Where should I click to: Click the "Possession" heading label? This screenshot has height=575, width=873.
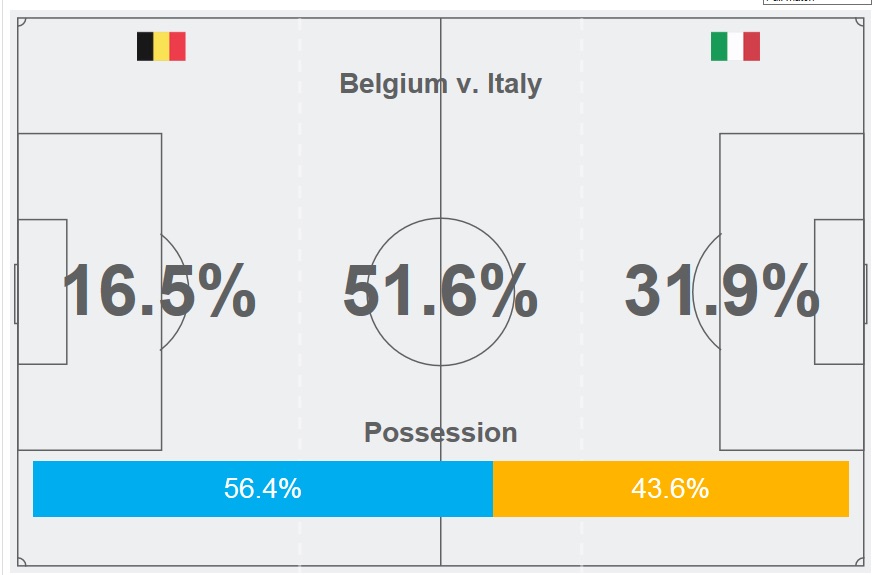[x=440, y=433]
